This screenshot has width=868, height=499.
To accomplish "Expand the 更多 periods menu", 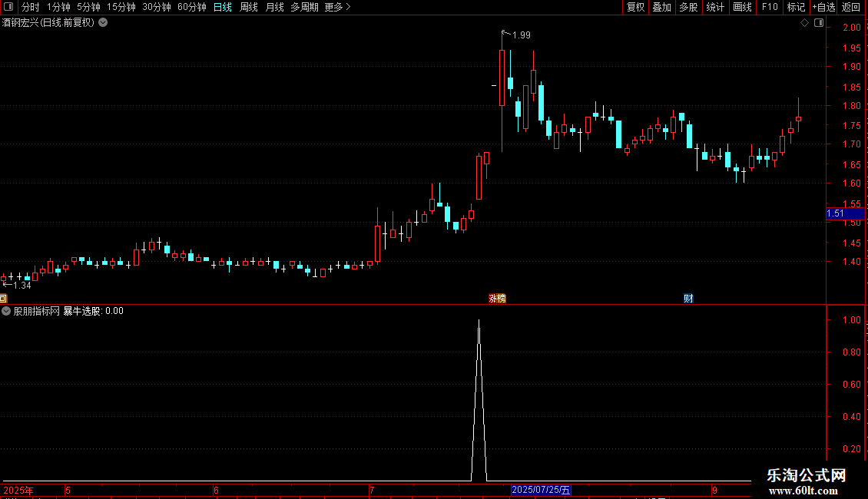I will coord(338,7).
